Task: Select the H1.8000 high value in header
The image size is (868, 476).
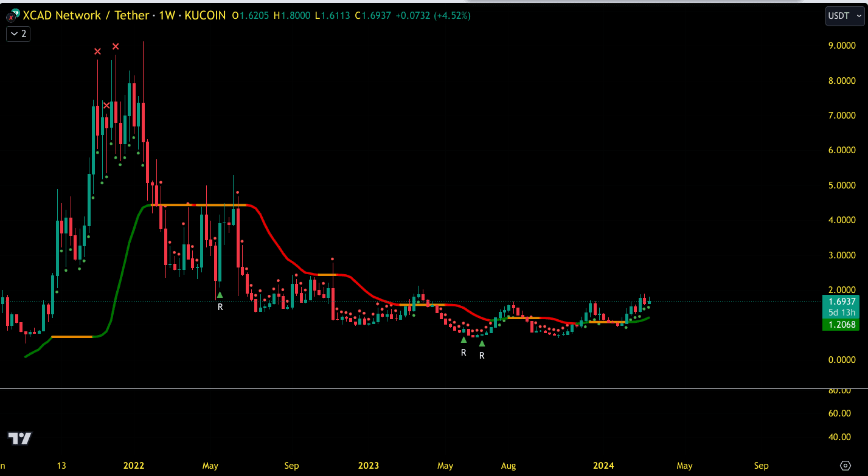Action: click(293, 16)
